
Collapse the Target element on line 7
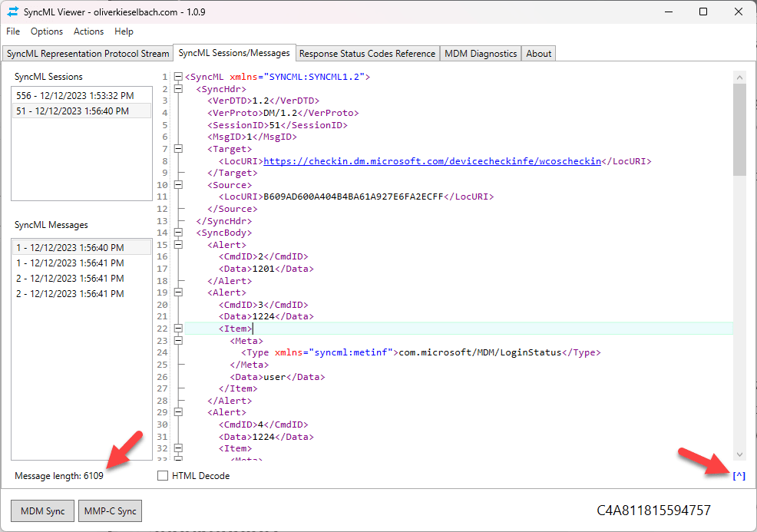pos(177,148)
